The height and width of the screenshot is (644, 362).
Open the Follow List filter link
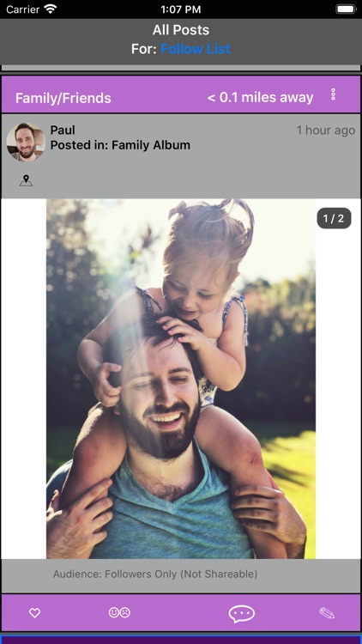click(196, 49)
